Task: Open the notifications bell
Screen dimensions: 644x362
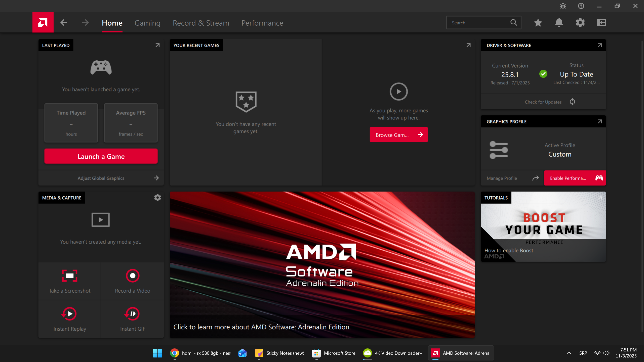Action: pyautogui.click(x=559, y=23)
